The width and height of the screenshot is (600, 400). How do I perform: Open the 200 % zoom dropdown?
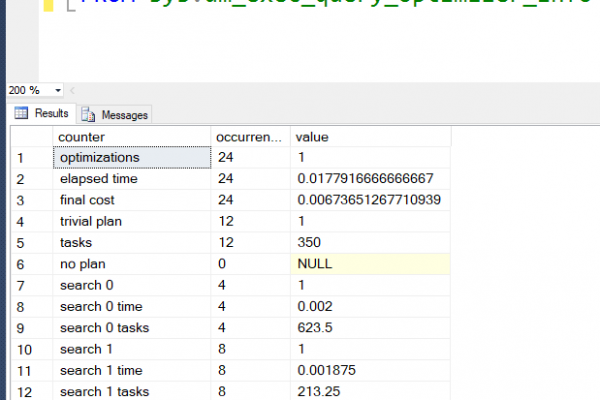[58, 90]
